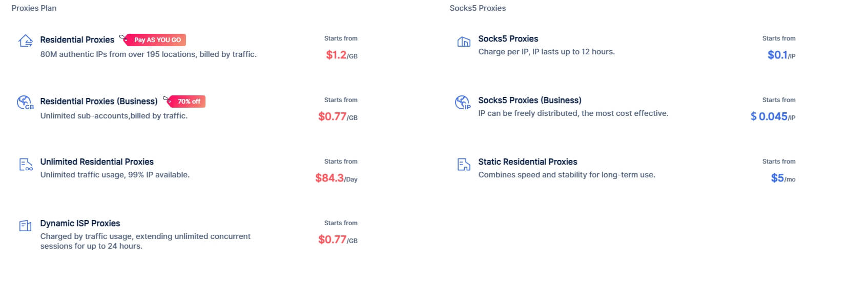Click the Dynamic ISP Proxies icon
Viewport: 868px width, 282px height.
click(25, 226)
